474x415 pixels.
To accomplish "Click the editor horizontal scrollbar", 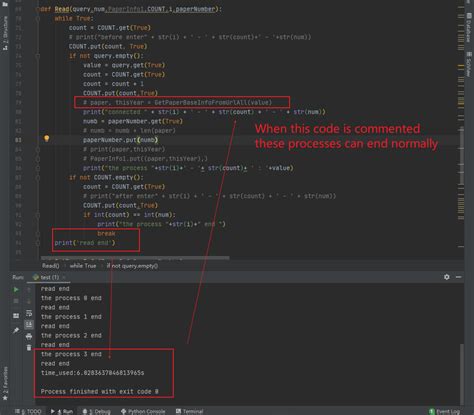I will click(135, 258).
